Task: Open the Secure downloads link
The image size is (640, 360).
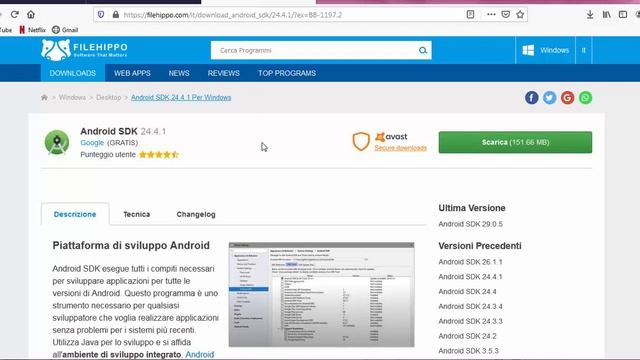Action: [400, 148]
